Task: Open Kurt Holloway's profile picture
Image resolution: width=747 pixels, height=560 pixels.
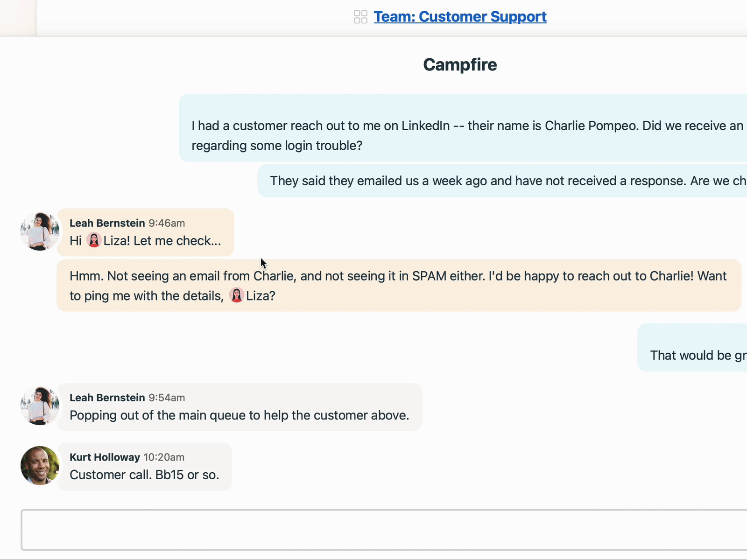Action: pyautogui.click(x=40, y=466)
